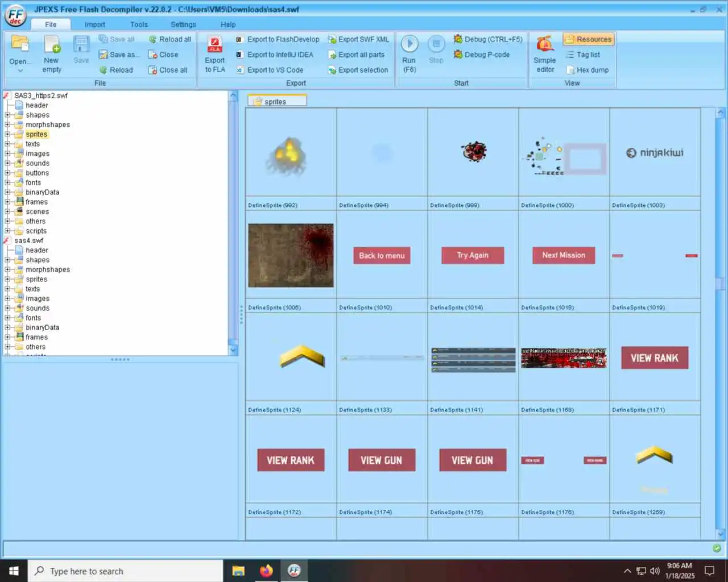Click Reload all in File group

(x=169, y=39)
